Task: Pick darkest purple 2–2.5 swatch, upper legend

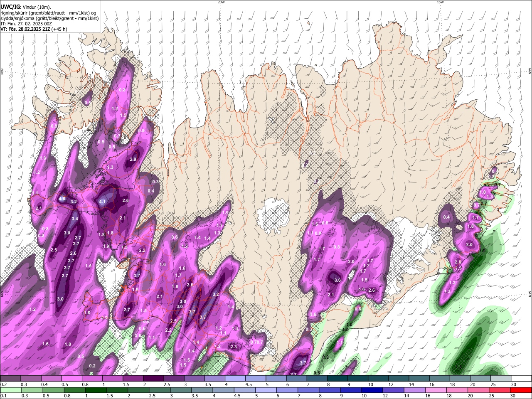Action: click(153, 378)
